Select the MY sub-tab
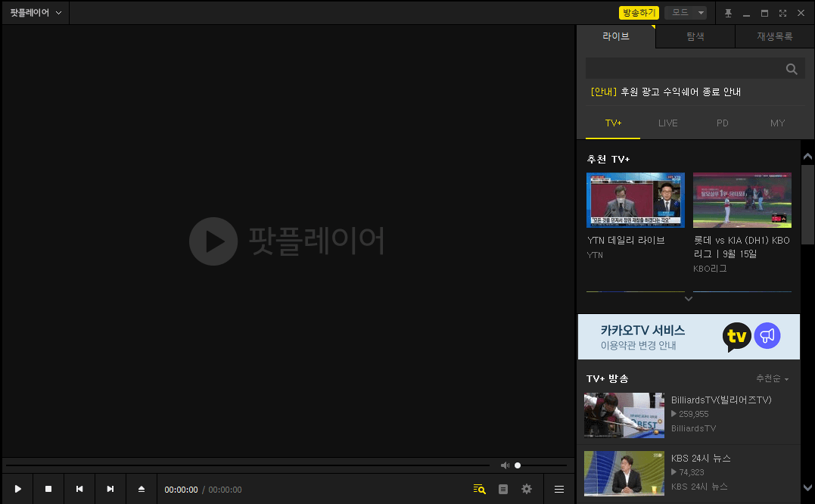Image resolution: width=815 pixels, height=504 pixels. [x=778, y=123]
